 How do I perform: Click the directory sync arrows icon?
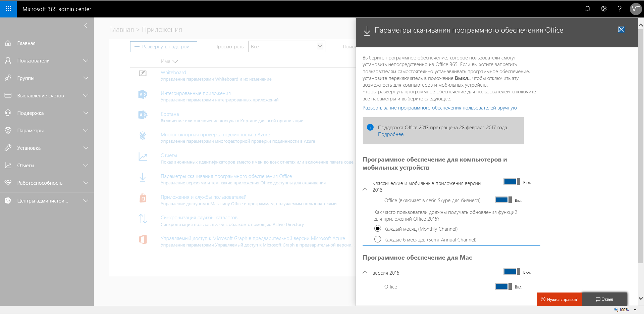click(x=143, y=219)
